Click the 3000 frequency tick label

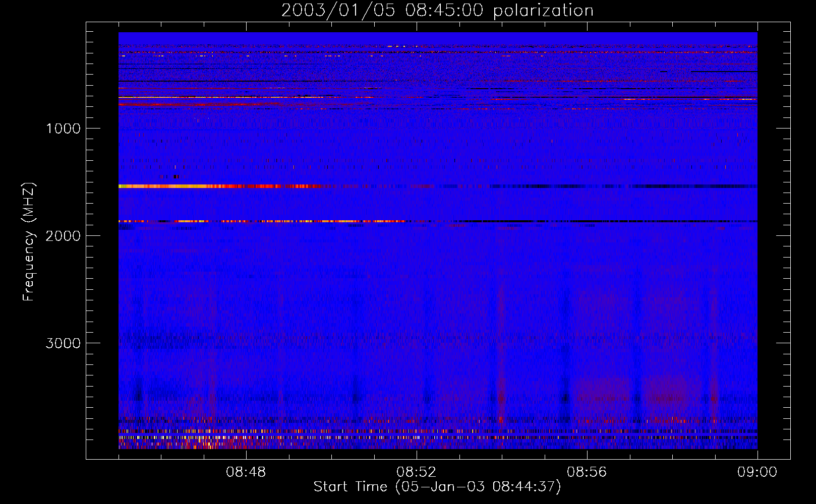pyautogui.click(x=63, y=343)
